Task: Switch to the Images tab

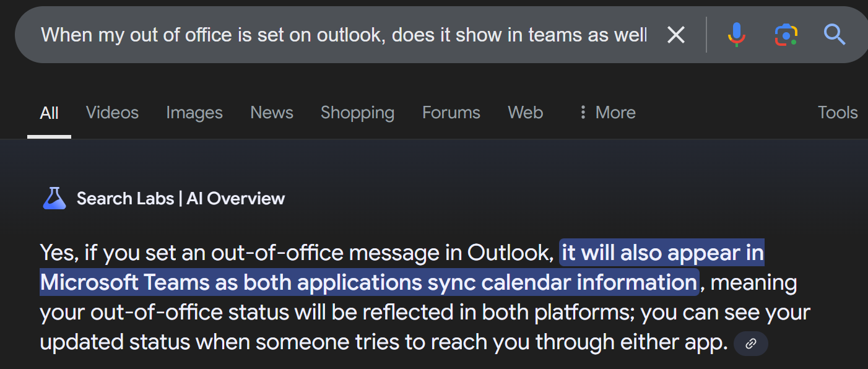Action: coord(194,112)
